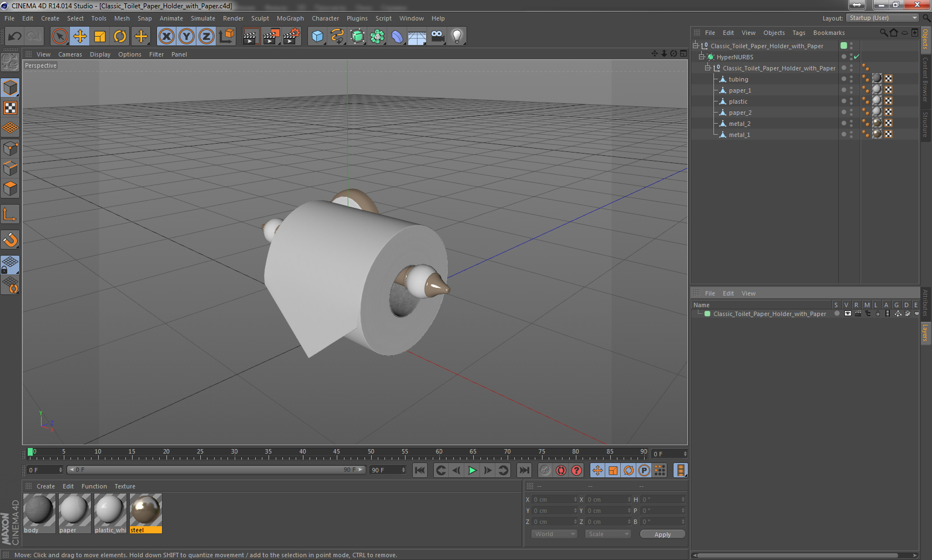Open the Scale mode dropdown
This screenshot has width=932, height=560.
point(608,534)
